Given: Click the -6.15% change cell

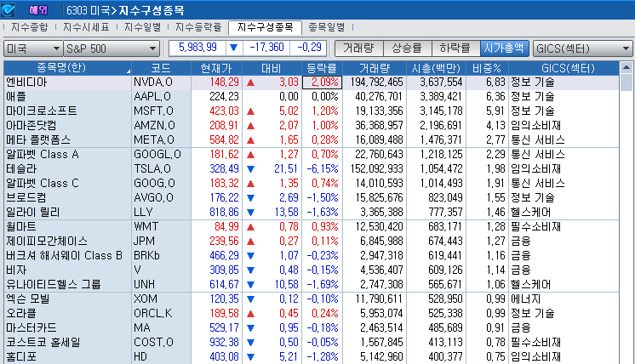Looking at the screenshot, I should coord(322,169).
